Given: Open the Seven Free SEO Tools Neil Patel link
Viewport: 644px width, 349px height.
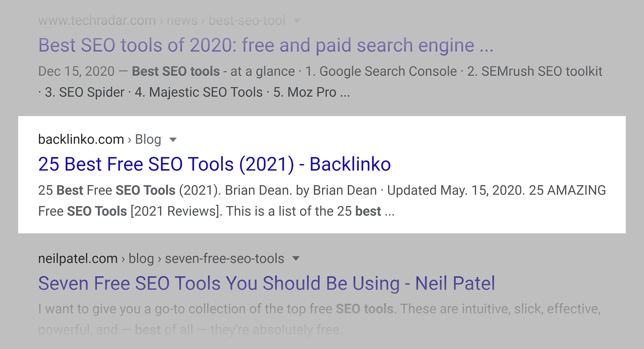Looking at the screenshot, I should coord(267,283).
